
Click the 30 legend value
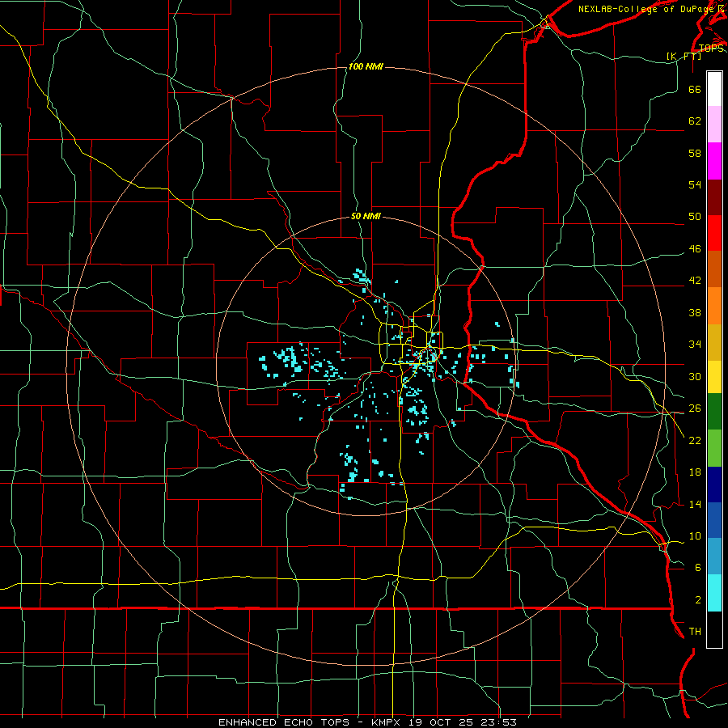pos(695,376)
